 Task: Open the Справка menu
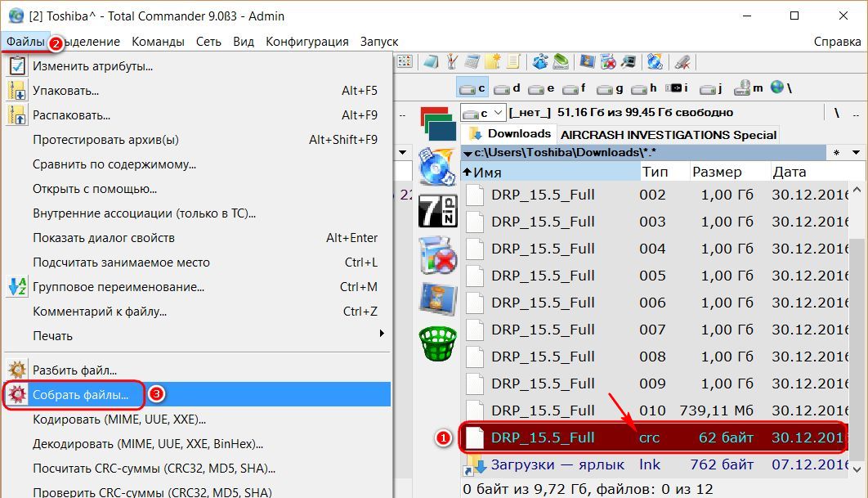(837, 42)
